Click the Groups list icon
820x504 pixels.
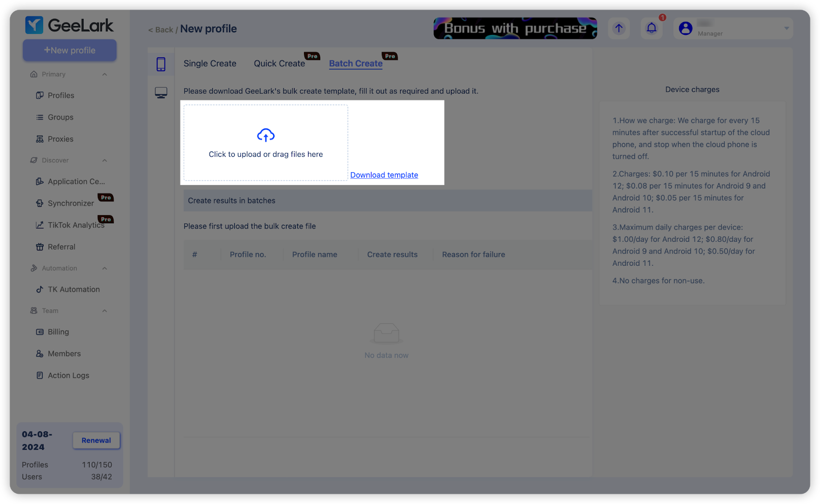coord(39,117)
